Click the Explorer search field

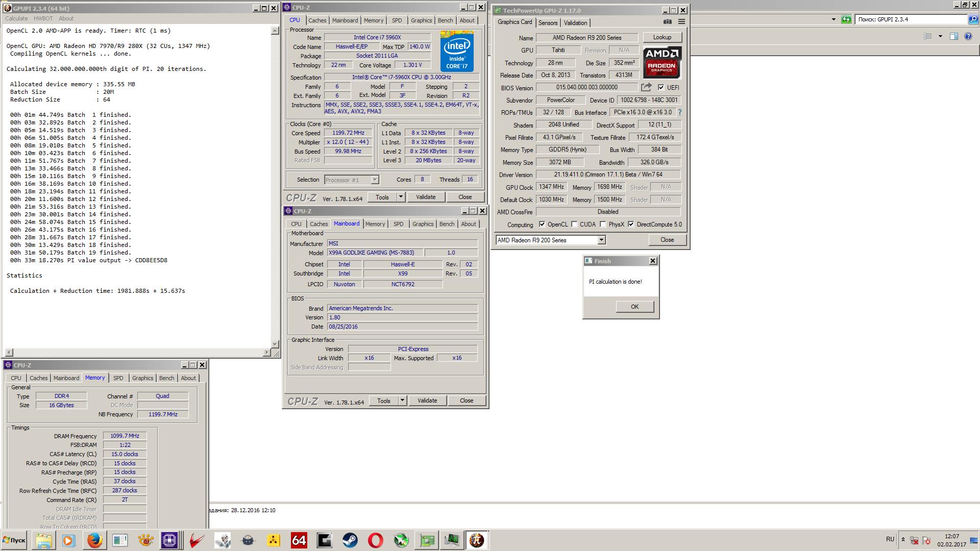pos(911,19)
